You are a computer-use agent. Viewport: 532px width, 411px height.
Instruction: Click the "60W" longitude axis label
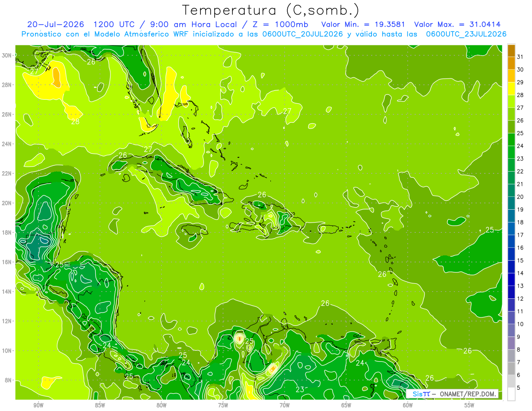point(408,405)
